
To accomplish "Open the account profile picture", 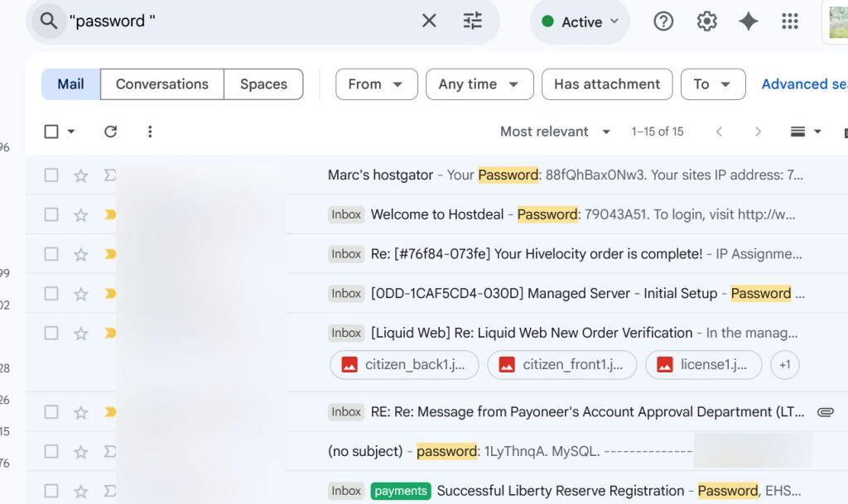I will coord(838,22).
